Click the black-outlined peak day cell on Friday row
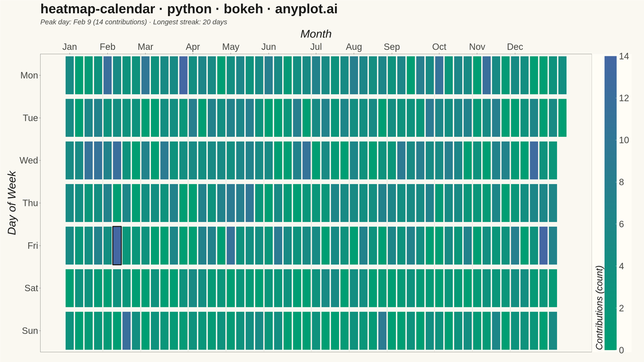The height and width of the screenshot is (362, 644). 117,246
